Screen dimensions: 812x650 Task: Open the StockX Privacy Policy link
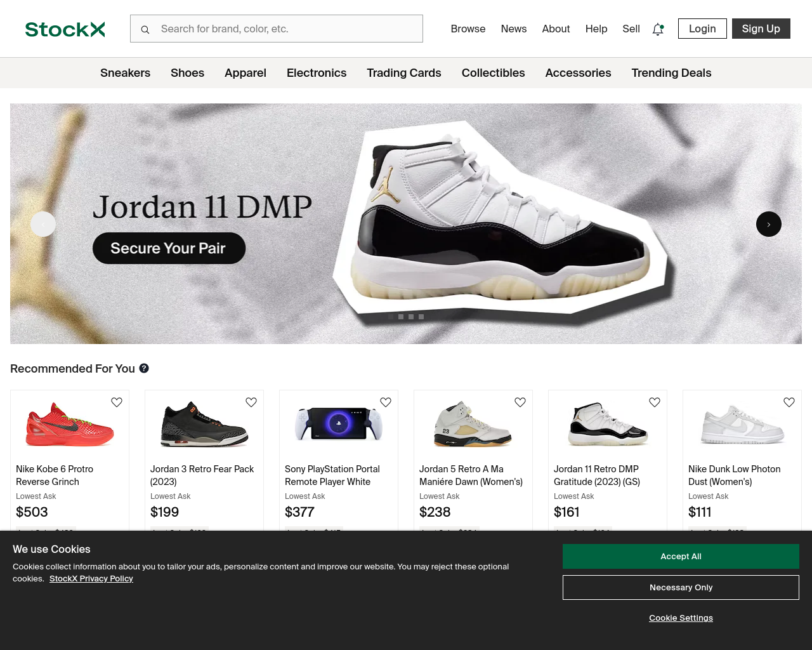(x=91, y=578)
